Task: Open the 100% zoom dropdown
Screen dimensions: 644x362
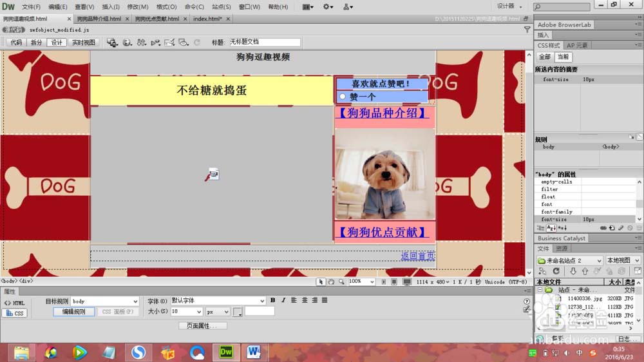Action: pyautogui.click(x=361, y=282)
